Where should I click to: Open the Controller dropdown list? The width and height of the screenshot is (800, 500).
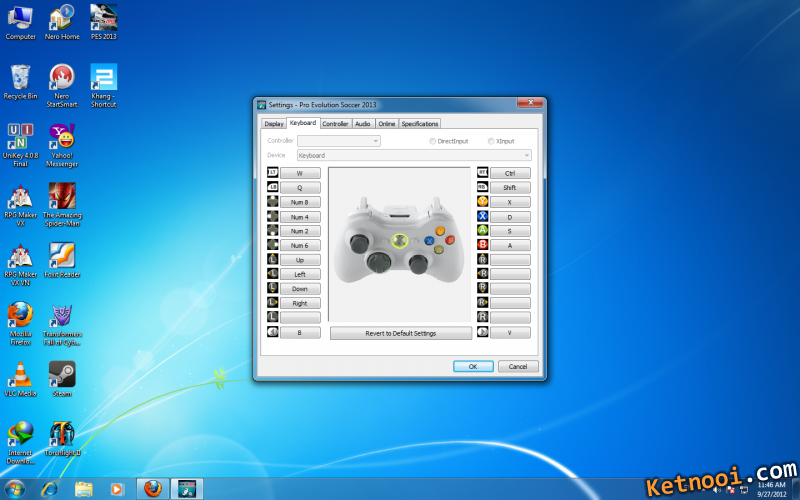point(339,141)
